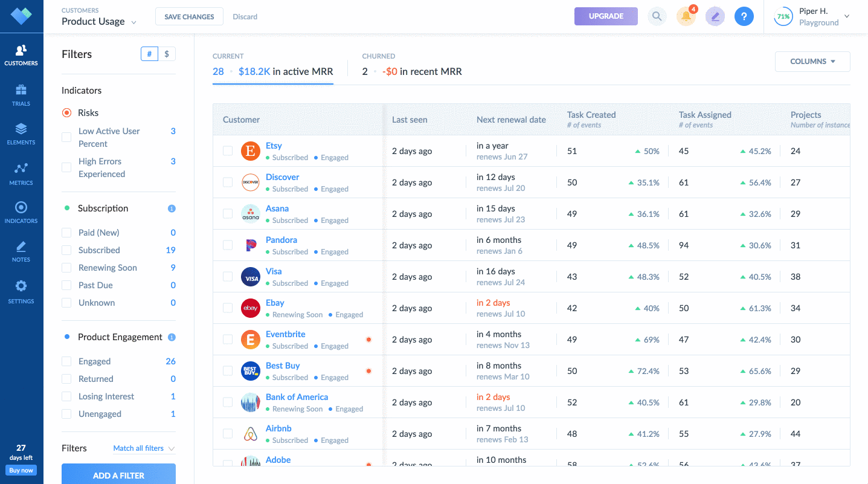Click the Buy now button

coord(21,470)
